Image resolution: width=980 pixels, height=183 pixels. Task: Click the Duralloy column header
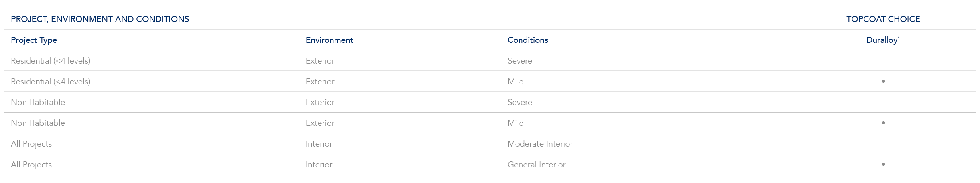click(x=883, y=40)
